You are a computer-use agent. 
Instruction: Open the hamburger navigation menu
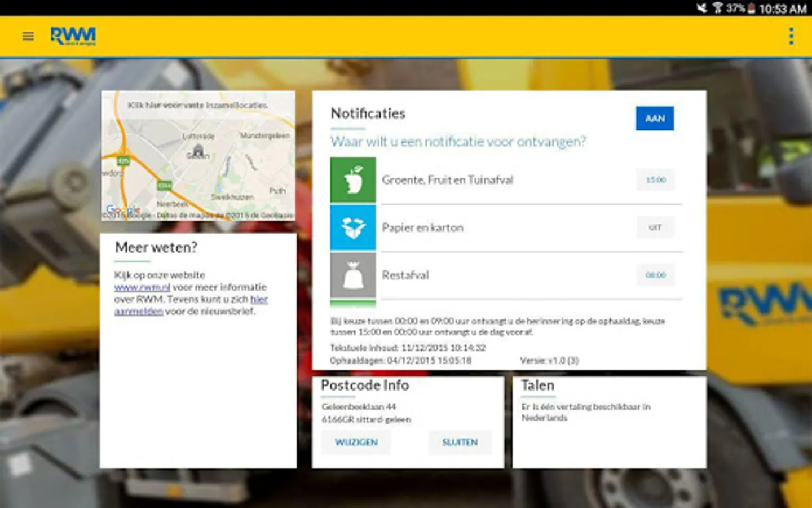28,36
